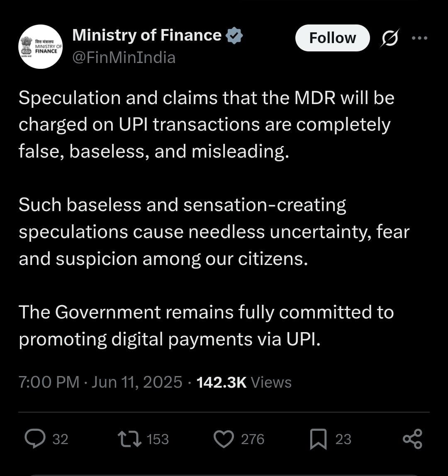Follow the Ministry of Finance account

(x=333, y=38)
